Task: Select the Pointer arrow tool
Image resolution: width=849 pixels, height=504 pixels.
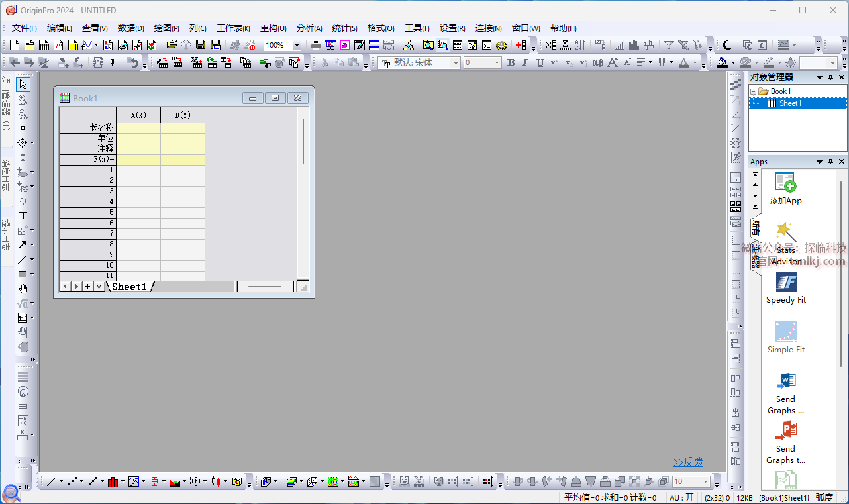Action: click(23, 85)
